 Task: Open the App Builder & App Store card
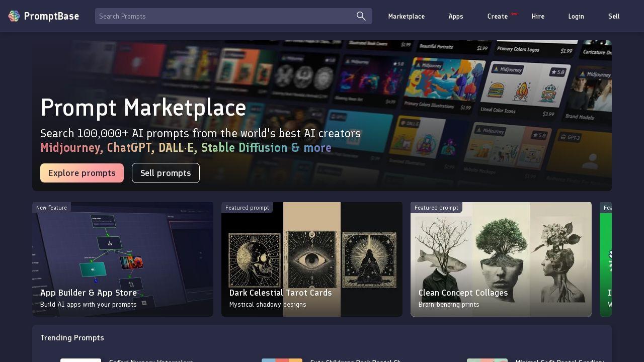[x=123, y=259]
